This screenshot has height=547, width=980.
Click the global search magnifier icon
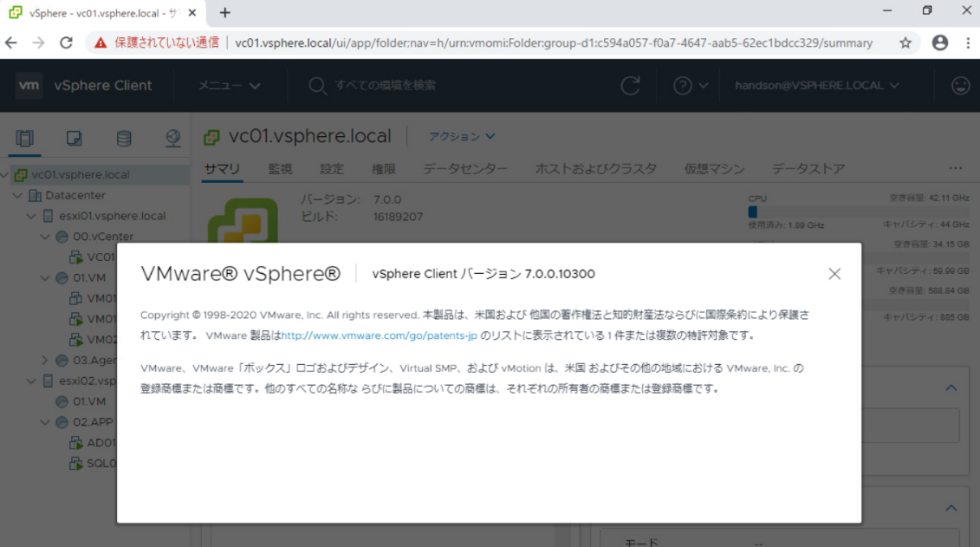pyautogui.click(x=317, y=86)
